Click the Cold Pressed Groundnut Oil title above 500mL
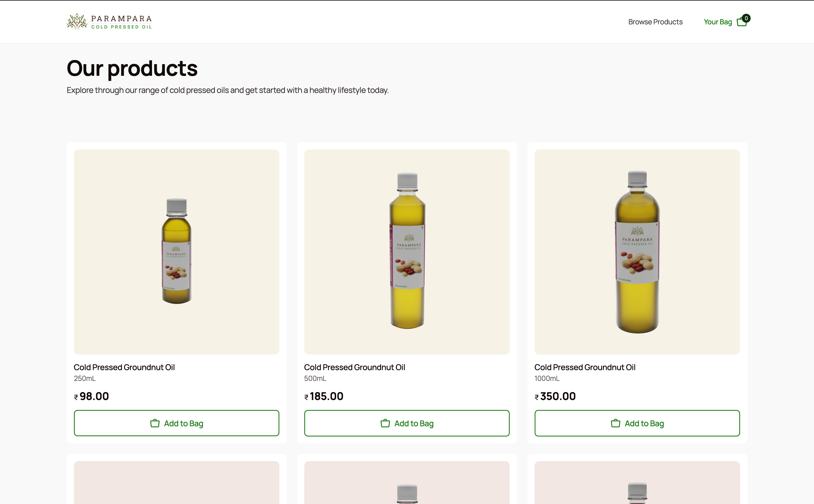This screenshot has width=814, height=504. pos(354,367)
